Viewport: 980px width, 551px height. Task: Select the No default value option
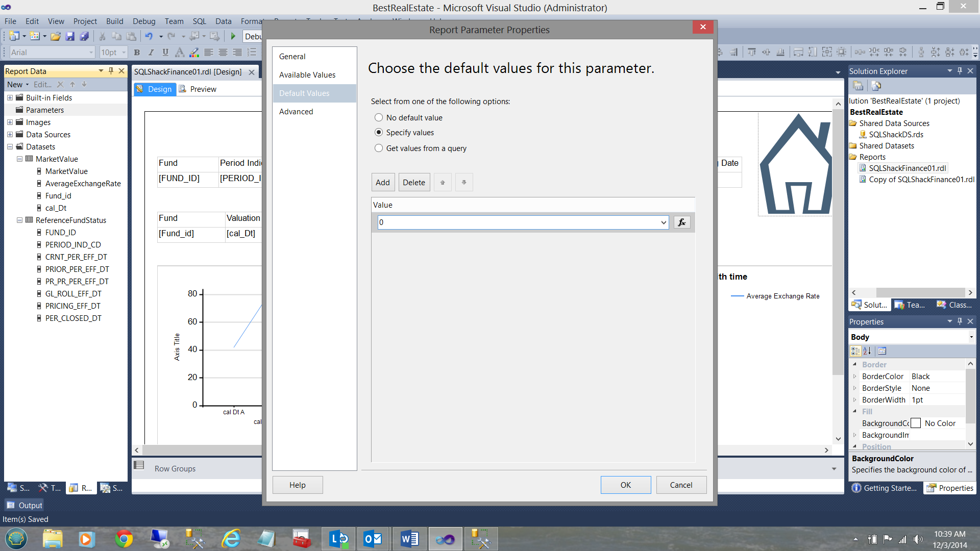pos(379,118)
